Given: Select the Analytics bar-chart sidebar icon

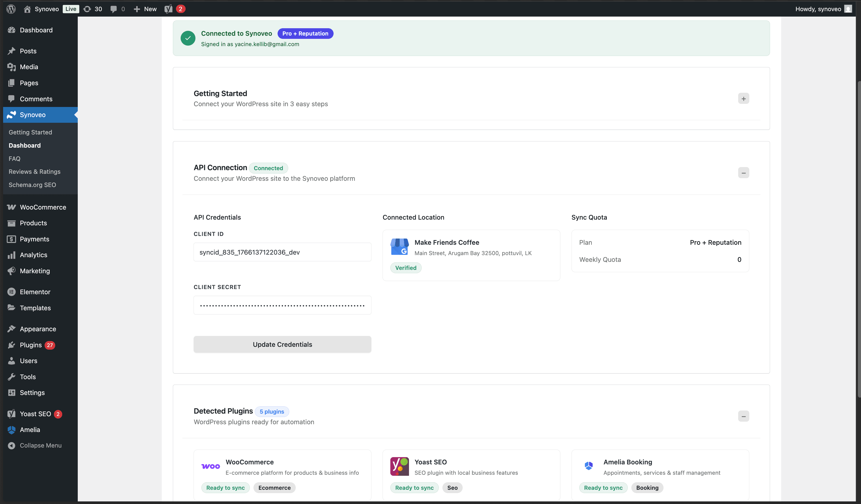Looking at the screenshot, I should [11, 255].
